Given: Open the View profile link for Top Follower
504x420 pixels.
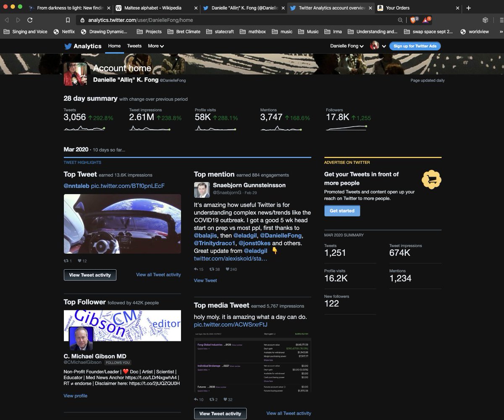Looking at the screenshot, I should [76, 396].
